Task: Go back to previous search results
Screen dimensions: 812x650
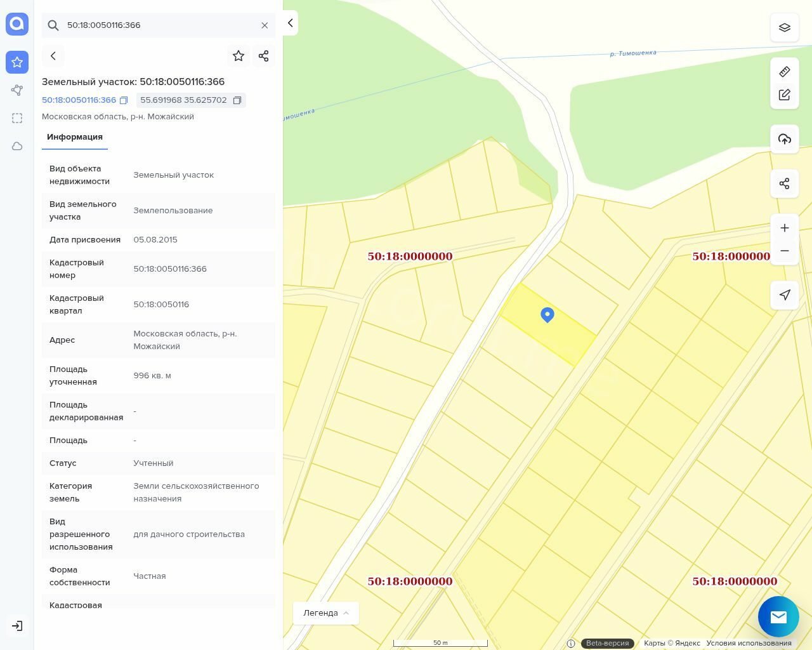Action: coord(53,56)
